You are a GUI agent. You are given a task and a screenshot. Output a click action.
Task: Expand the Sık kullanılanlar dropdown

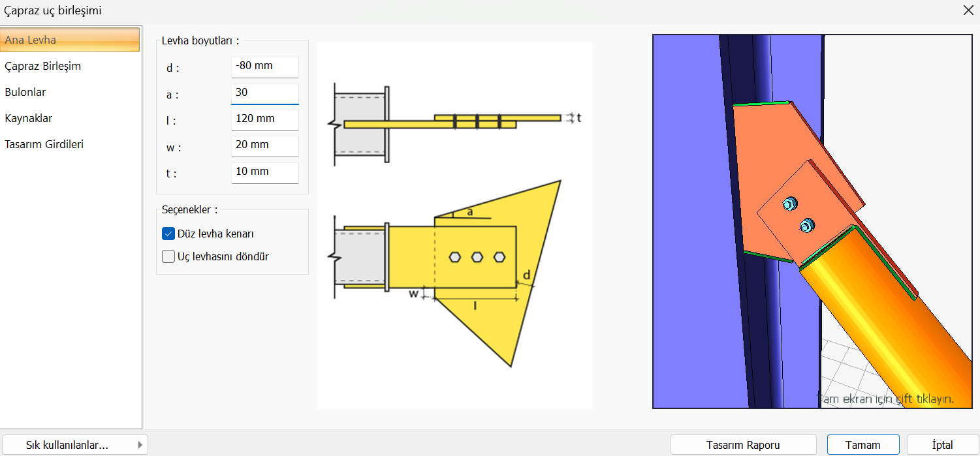(x=74, y=445)
